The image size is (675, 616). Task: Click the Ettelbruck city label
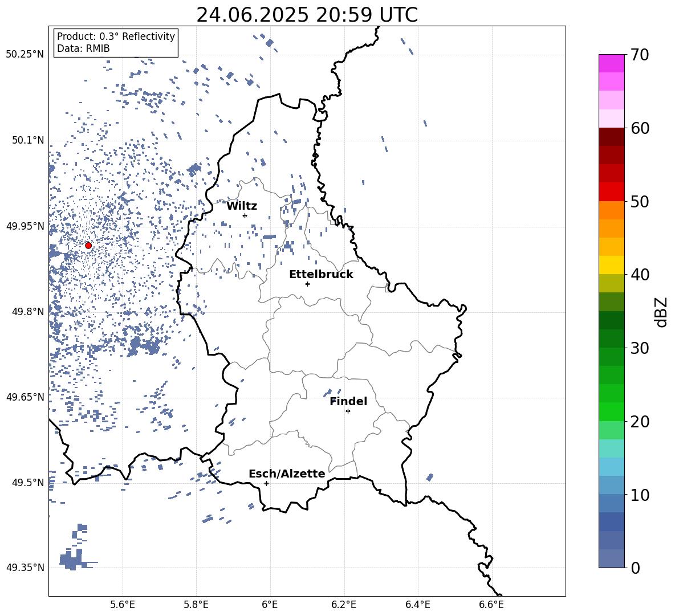321,275
